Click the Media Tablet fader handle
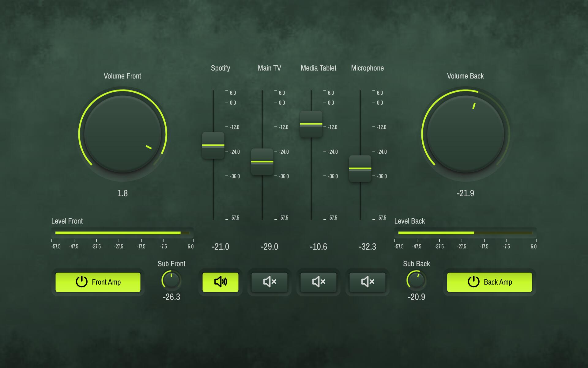 tap(311, 124)
